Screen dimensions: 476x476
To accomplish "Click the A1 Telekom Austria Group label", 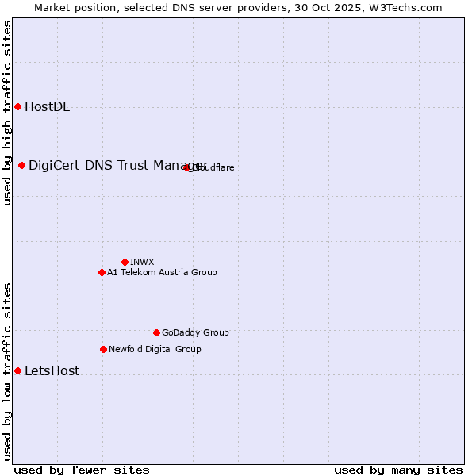I will click(x=162, y=272).
